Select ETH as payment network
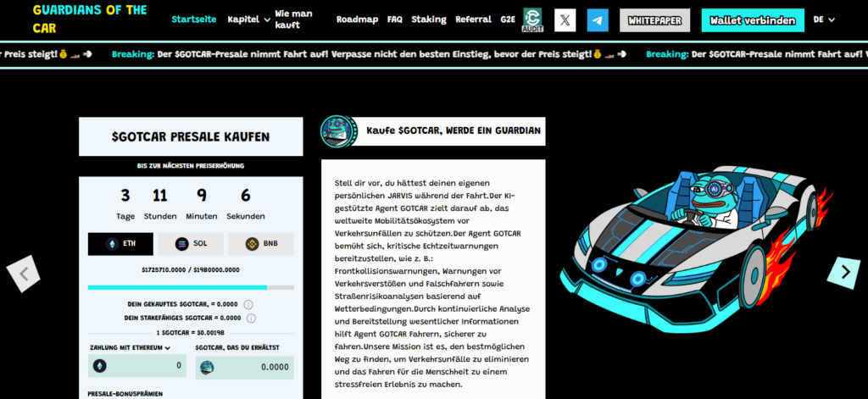Screen dimensions: 868x399 pyautogui.click(x=120, y=244)
